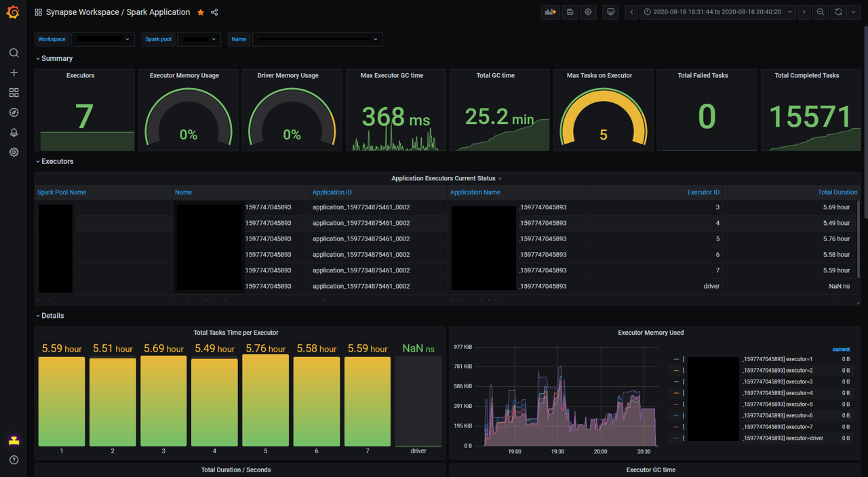868x477 pixels.
Task: Sort table by Name column header
Action: tap(183, 192)
